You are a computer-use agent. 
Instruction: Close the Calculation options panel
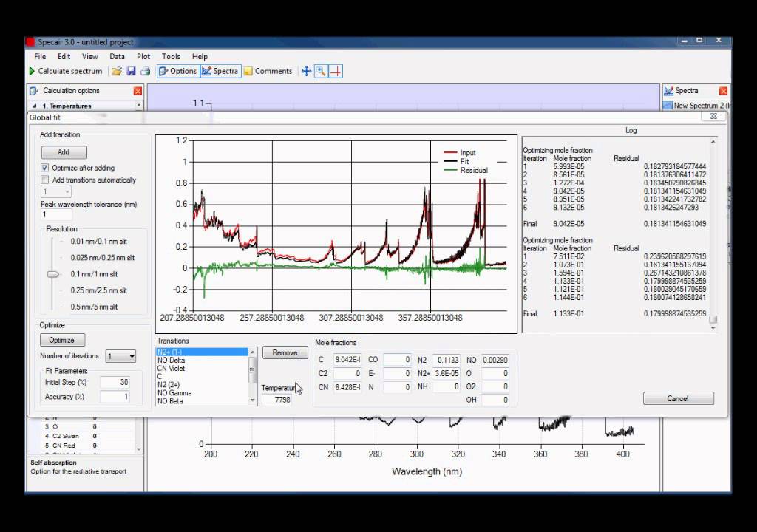click(x=138, y=91)
